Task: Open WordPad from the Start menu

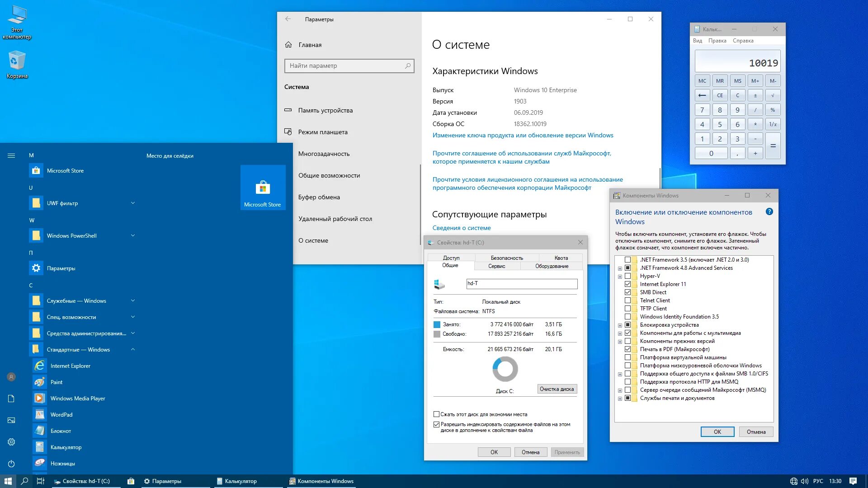Action: pyautogui.click(x=61, y=414)
